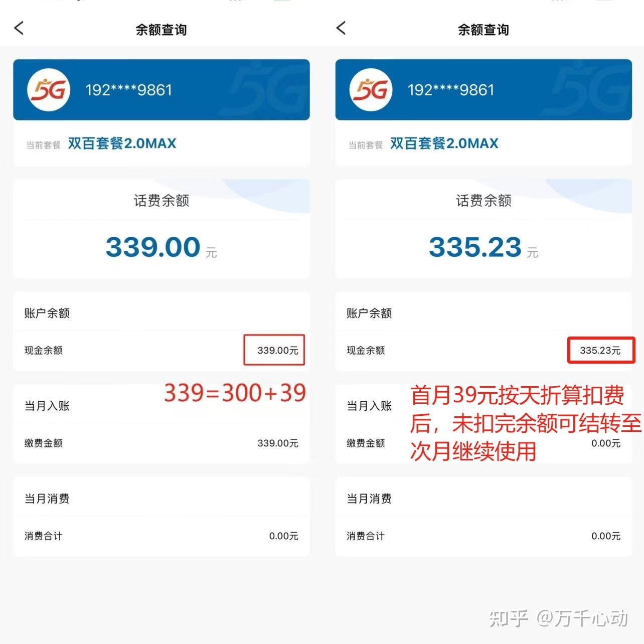Select 消费合计 row on left screen
The height and width of the screenshot is (644, 644).
162,536
